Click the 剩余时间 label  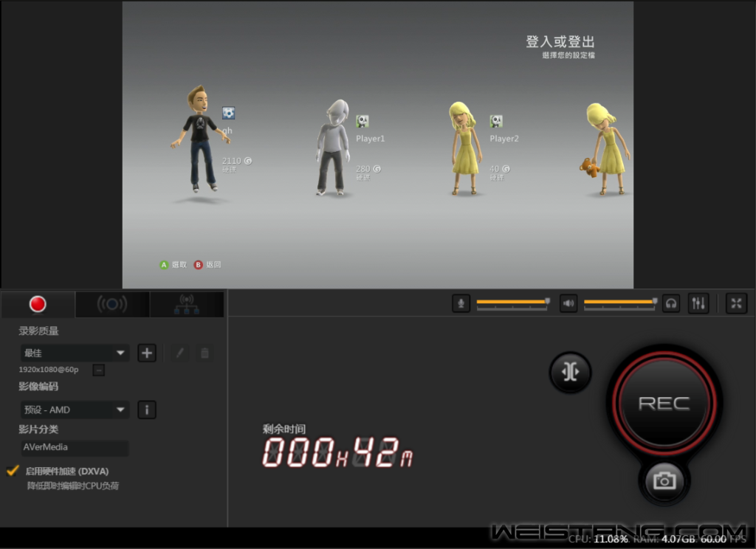point(284,429)
